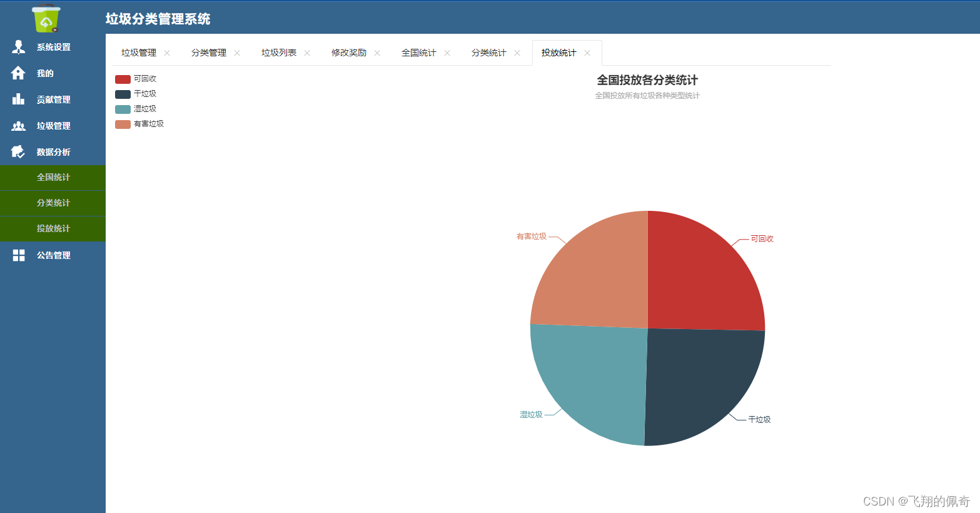Close the 修改奖励 tab
Screen dimensions: 980x513
pos(377,53)
